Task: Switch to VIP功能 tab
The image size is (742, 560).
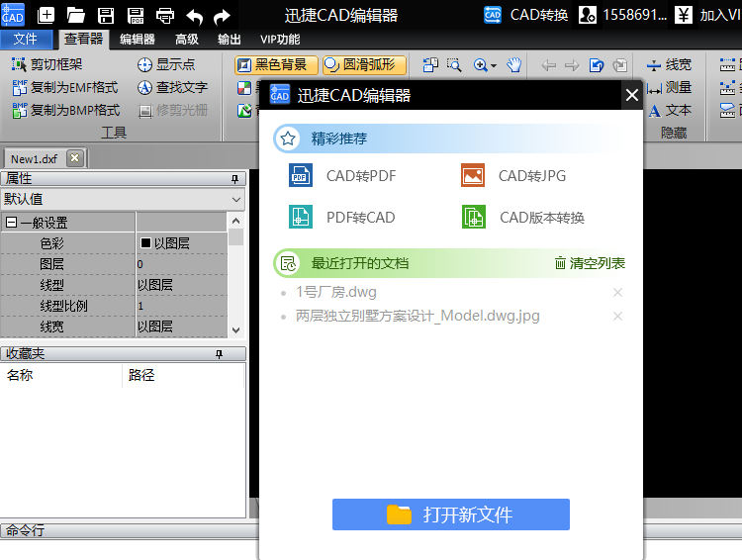Action: click(280, 40)
